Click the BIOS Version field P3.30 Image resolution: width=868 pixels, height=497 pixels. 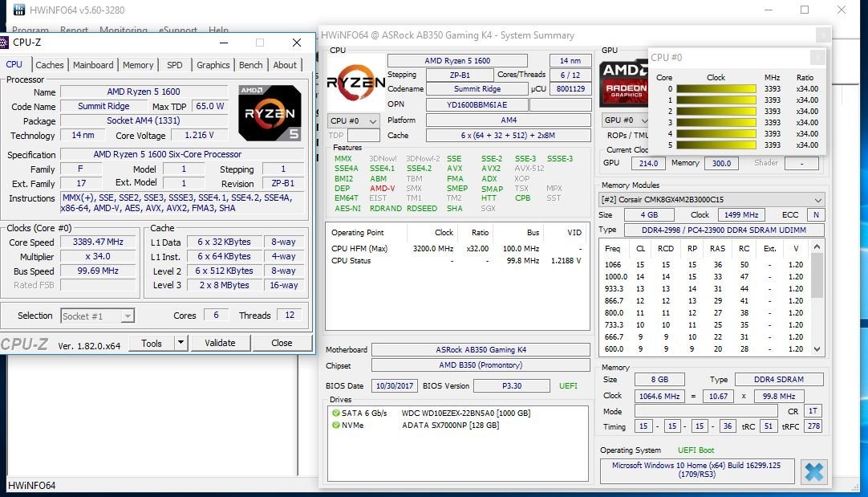click(x=512, y=385)
